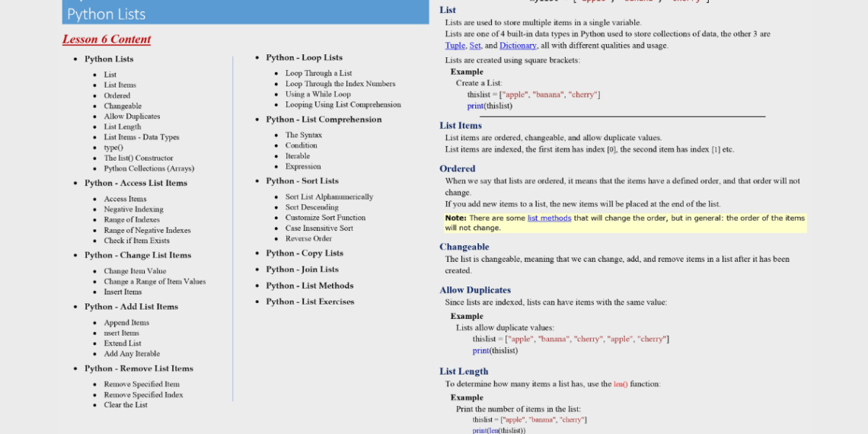Click 'Python - Copy Lists' heading
The width and height of the screenshot is (868, 434).
point(305,254)
